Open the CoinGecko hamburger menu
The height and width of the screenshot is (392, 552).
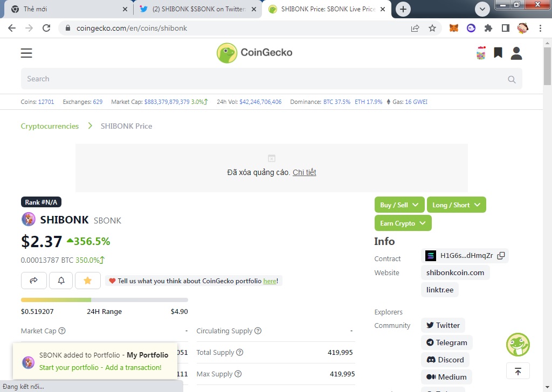(26, 53)
